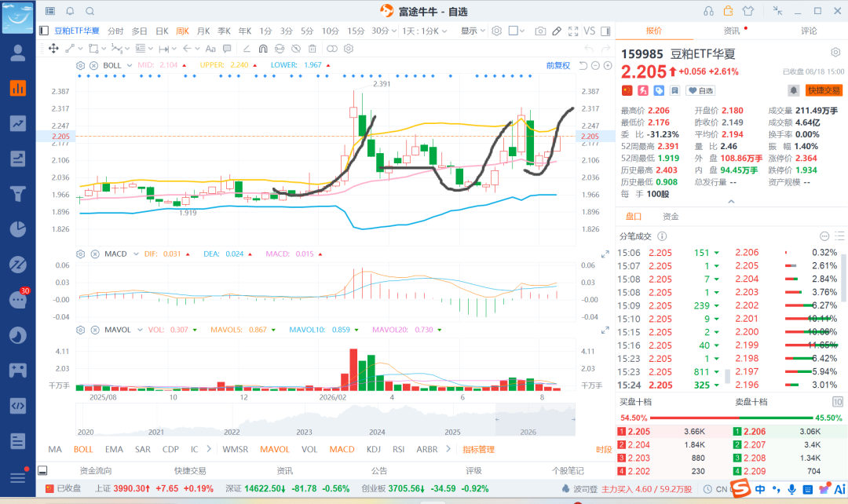Viewport: 848px width, 504px height.
Task: Set a price alert with the bell icon
Action: click(793, 90)
